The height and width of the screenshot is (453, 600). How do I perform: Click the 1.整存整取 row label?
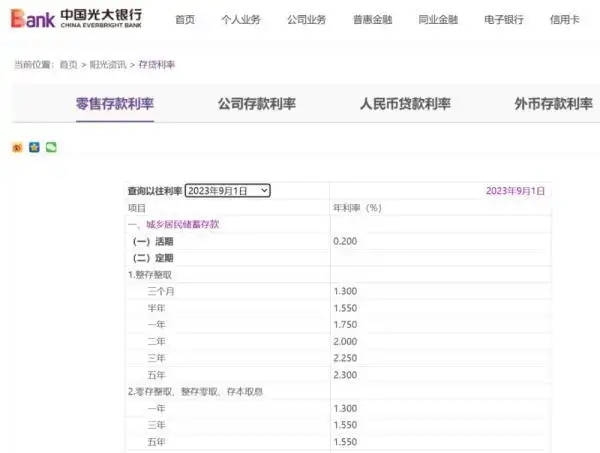150,275
